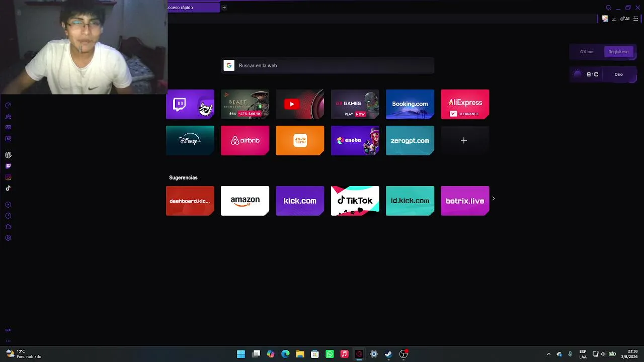Select the 'Acceso rápido' tab
The width and height of the screenshot is (644, 362).
tap(194, 8)
